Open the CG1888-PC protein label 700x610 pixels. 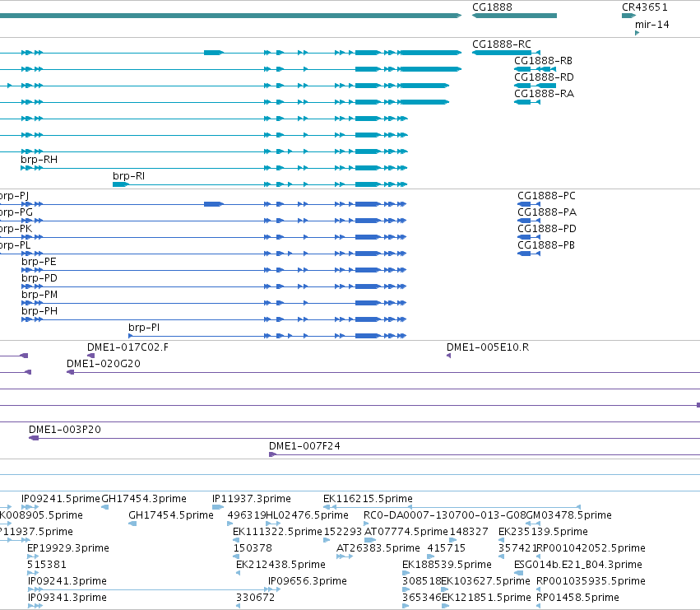click(546, 196)
